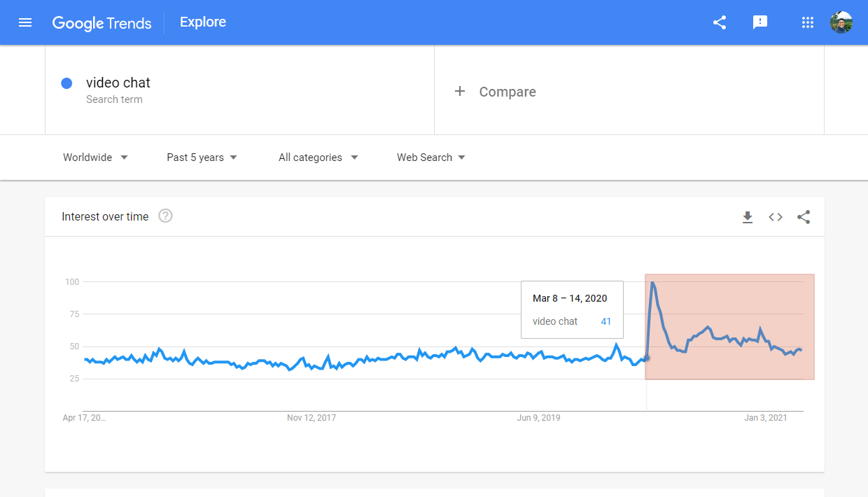Open the user account avatar
868x497 pixels.
tap(841, 22)
